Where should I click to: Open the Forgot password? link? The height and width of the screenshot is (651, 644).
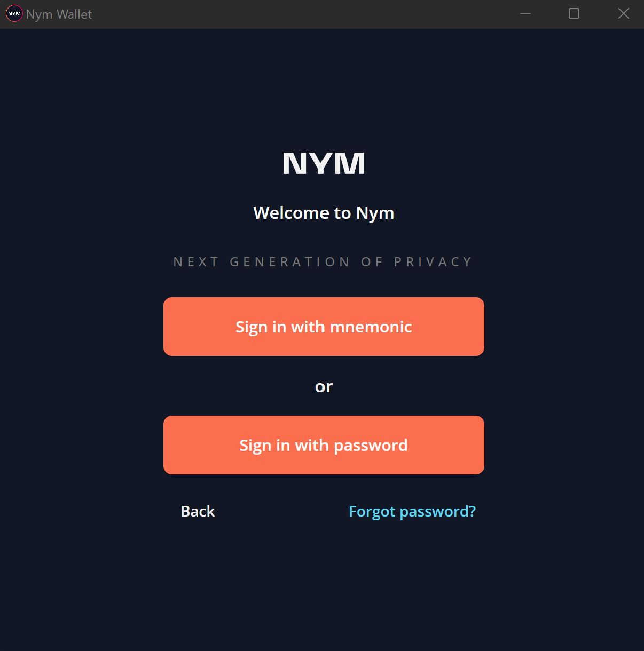[412, 511]
